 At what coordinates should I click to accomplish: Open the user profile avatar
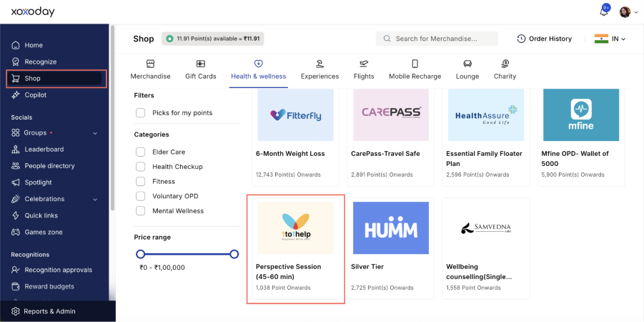point(625,12)
